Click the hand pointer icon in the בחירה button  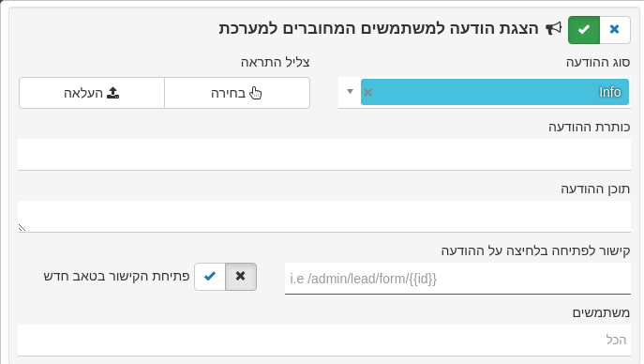point(256,93)
